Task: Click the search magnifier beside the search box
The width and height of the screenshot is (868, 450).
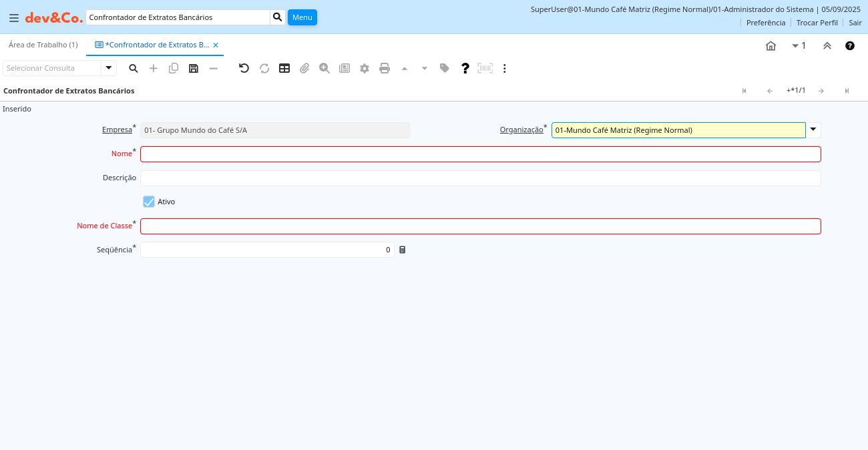Action: tap(278, 17)
